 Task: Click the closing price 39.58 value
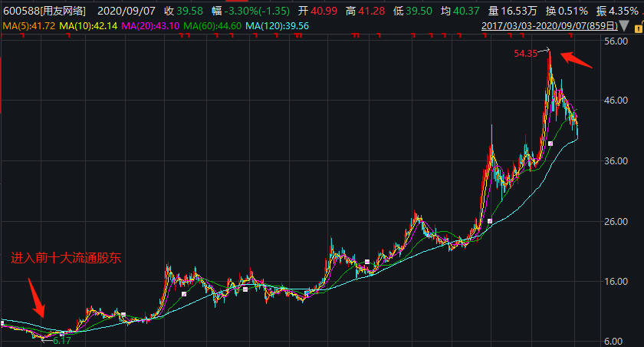coord(190,11)
